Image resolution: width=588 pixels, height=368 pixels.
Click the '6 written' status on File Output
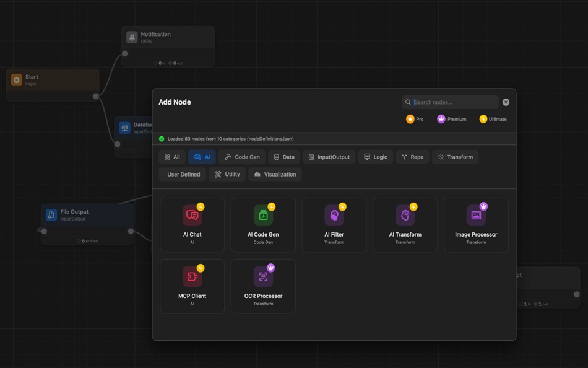(x=88, y=241)
